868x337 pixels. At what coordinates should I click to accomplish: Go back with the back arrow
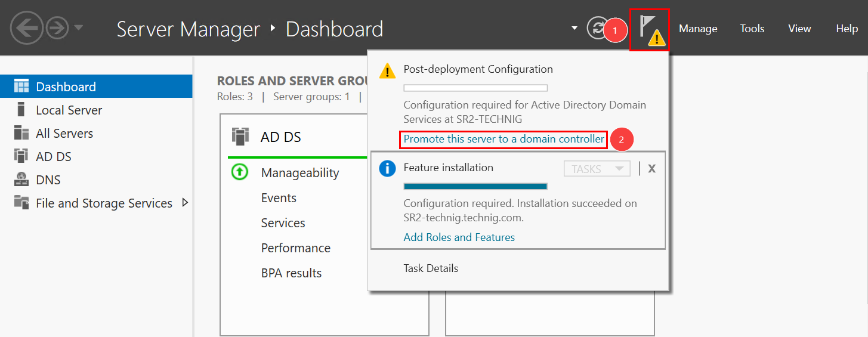26,29
